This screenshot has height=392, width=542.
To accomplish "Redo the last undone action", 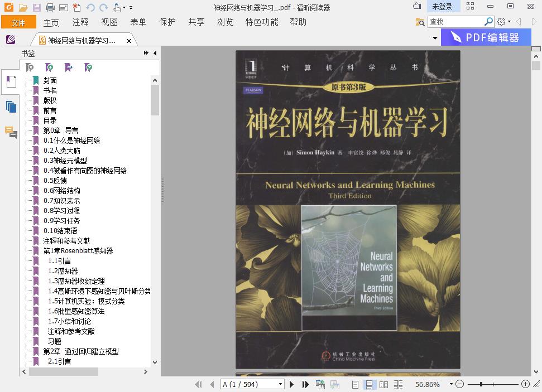I will coord(103,7).
